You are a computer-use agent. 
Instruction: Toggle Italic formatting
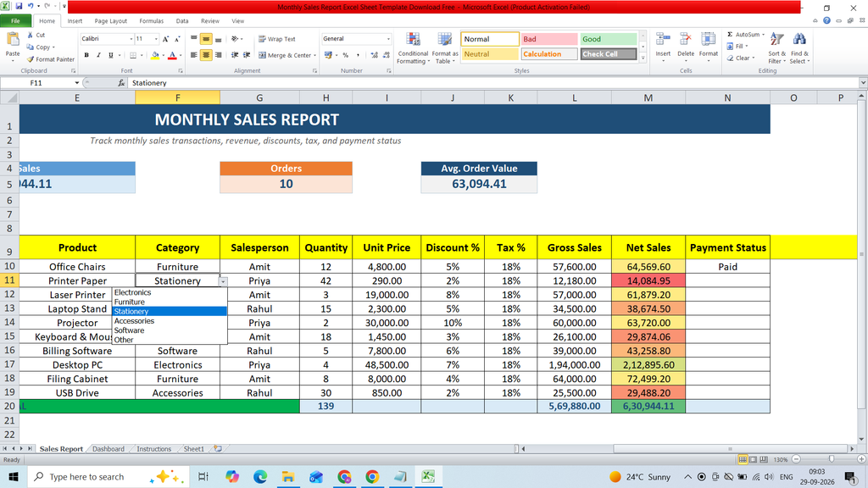pos(98,55)
